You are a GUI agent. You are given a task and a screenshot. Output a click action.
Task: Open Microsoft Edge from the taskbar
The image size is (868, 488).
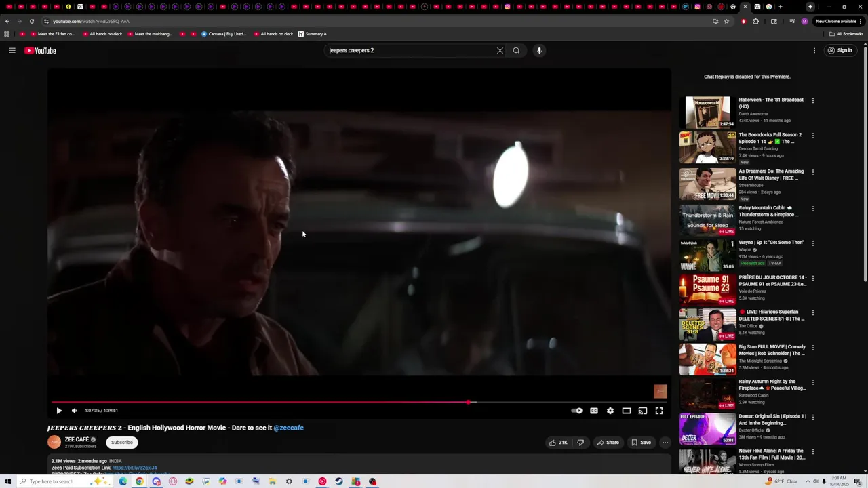tap(123, 481)
